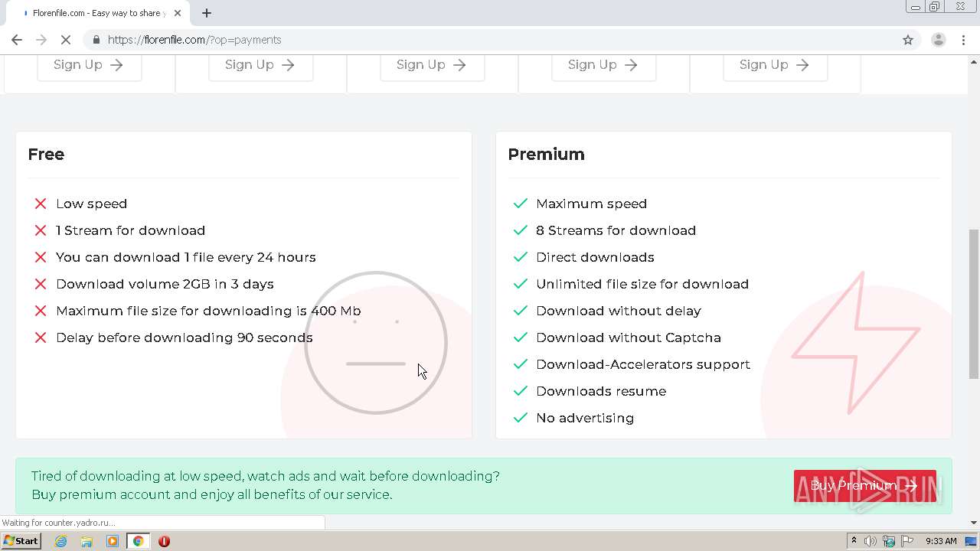This screenshot has width=980, height=551.
Task: Click the 'Low speed' text
Action: coord(91,204)
